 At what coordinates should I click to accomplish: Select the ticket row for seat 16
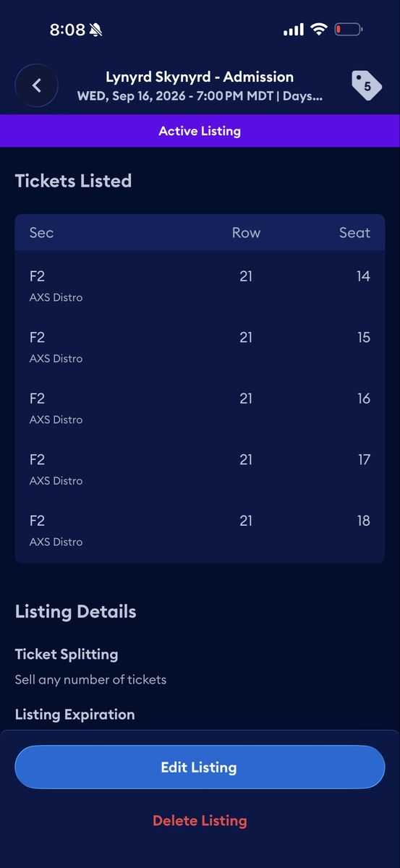tap(200, 407)
